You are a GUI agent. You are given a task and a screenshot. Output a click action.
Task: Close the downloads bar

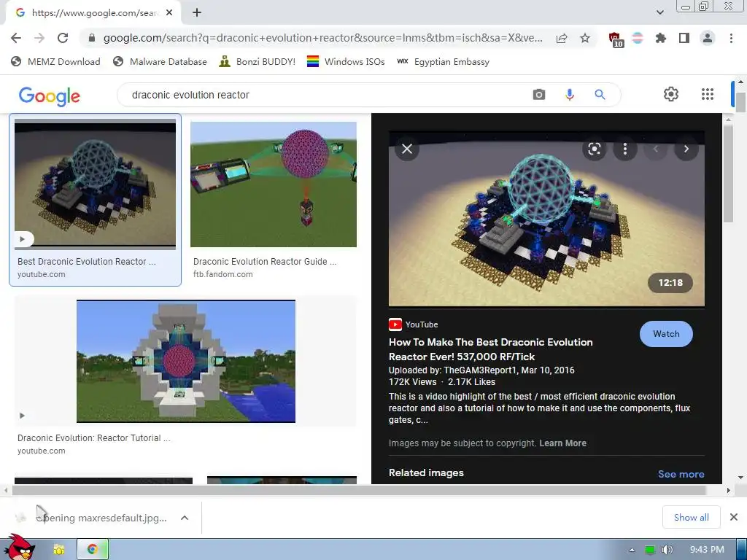734,517
